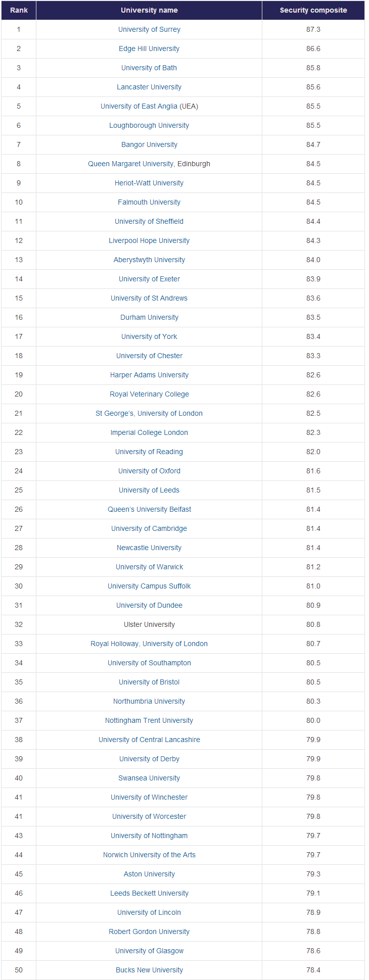Click Queen Margaret University, Edinburgh link
The width and height of the screenshot is (369, 980).
tap(149, 164)
